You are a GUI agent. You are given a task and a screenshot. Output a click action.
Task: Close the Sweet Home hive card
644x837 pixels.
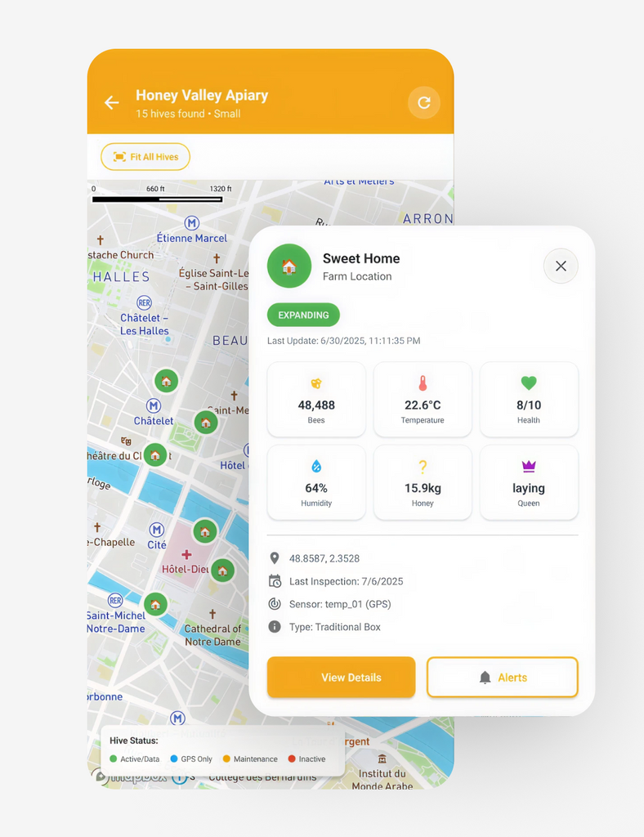click(561, 266)
